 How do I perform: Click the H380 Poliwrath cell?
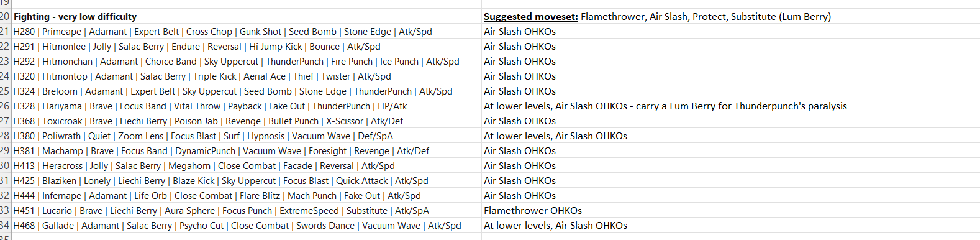247,136
